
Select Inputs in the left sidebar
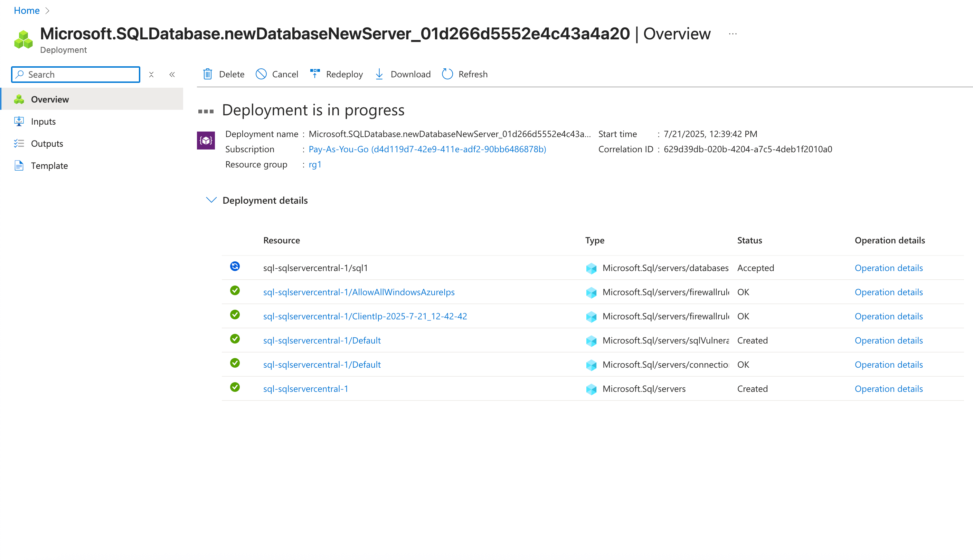[43, 121]
